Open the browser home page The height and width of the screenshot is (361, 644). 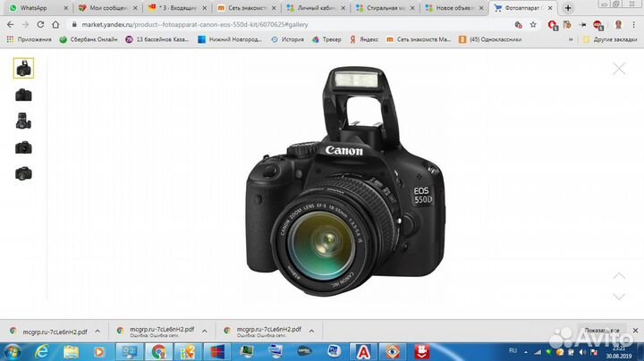tap(55, 25)
